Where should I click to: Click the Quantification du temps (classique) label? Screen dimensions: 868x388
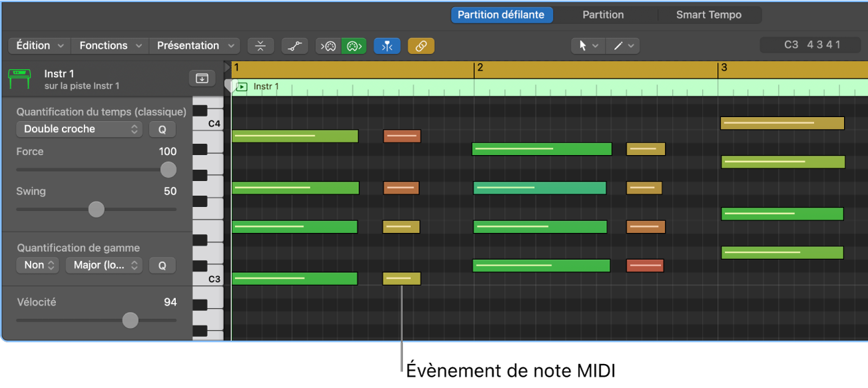101,112
